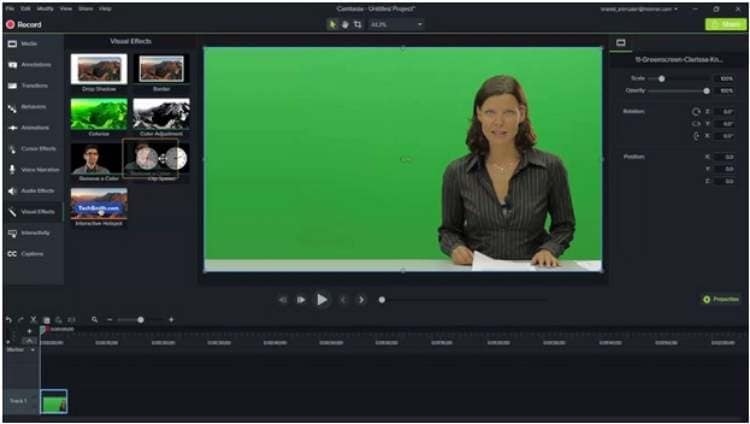Screen dimensions: 750x424
Task: Adjust the Opacity slider handle
Action: click(x=706, y=91)
